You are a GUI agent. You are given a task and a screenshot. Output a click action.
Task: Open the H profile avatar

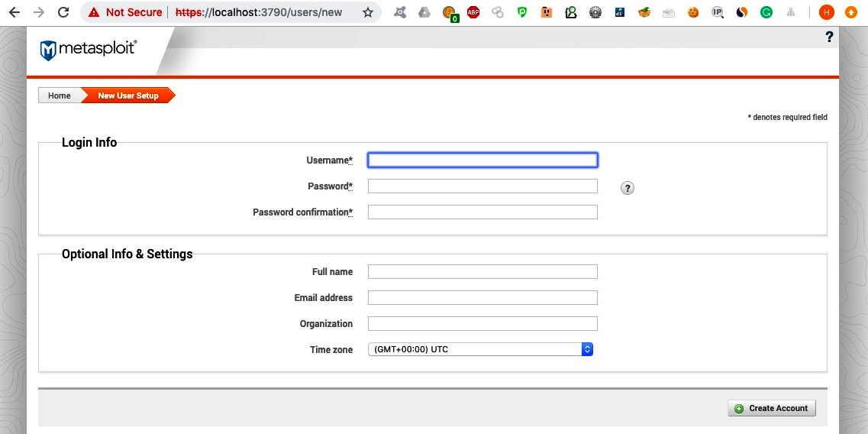[x=827, y=12]
